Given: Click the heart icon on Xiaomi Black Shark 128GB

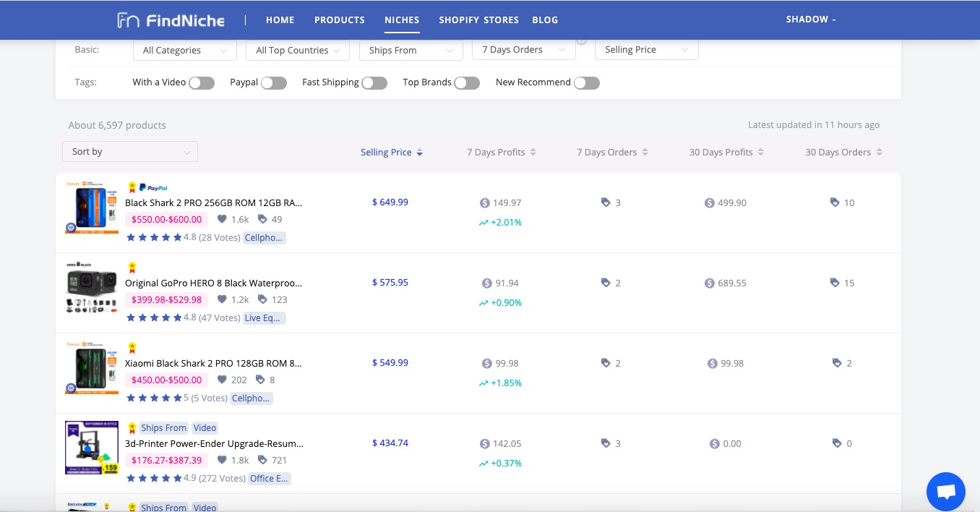Looking at the screenshot, I should click(x=222, y=380).
